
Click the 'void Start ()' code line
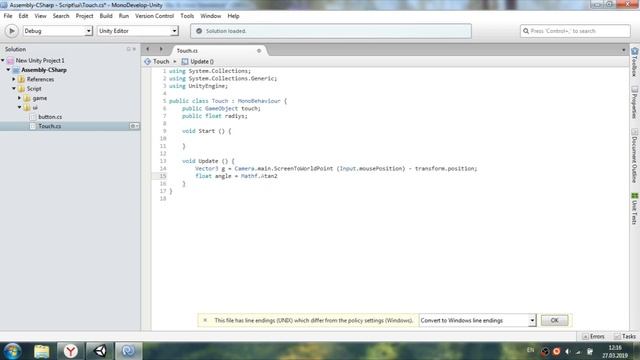point(207,131)
